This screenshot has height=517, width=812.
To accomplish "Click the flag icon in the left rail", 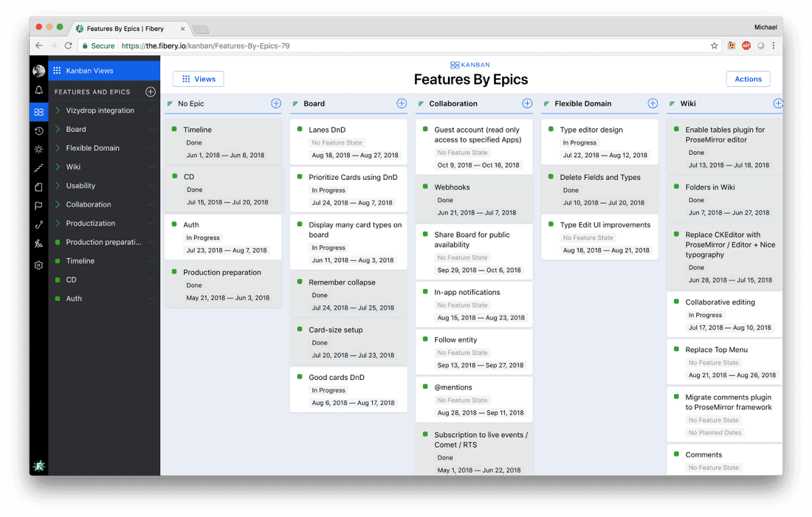I will point(39,207).
